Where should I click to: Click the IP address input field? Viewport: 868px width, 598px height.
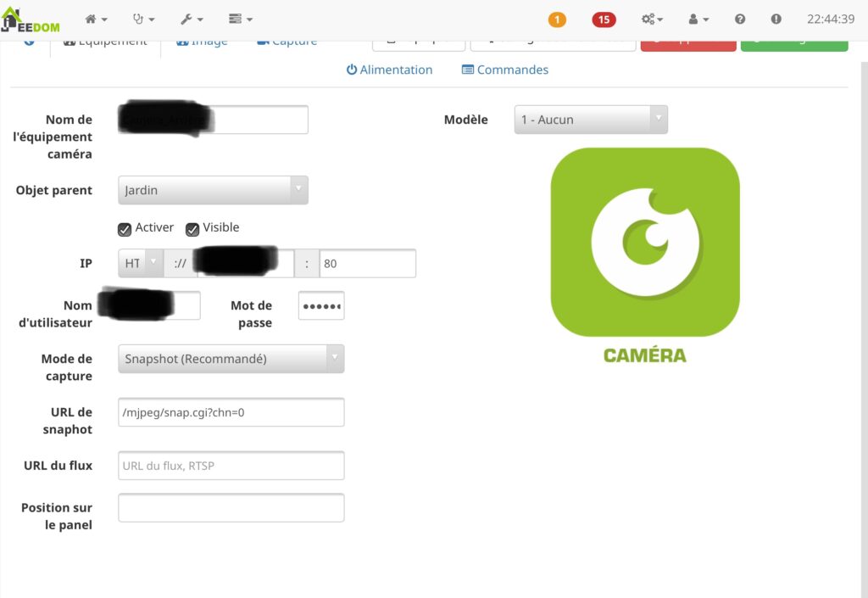point(245,263)
